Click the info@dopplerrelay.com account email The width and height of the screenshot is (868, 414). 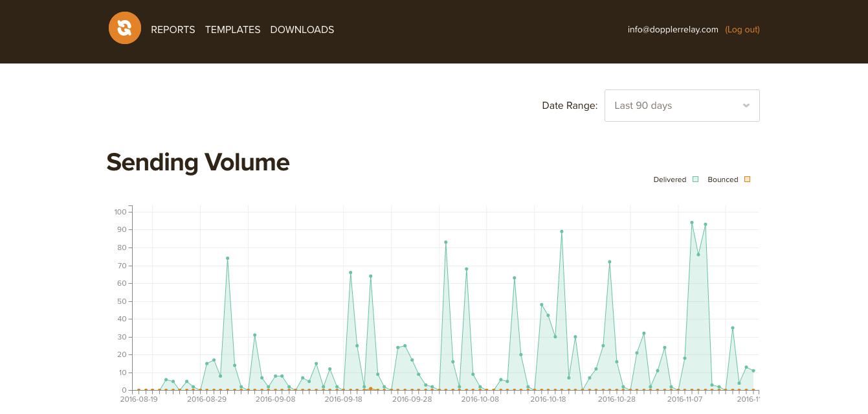tap(673, 30)
